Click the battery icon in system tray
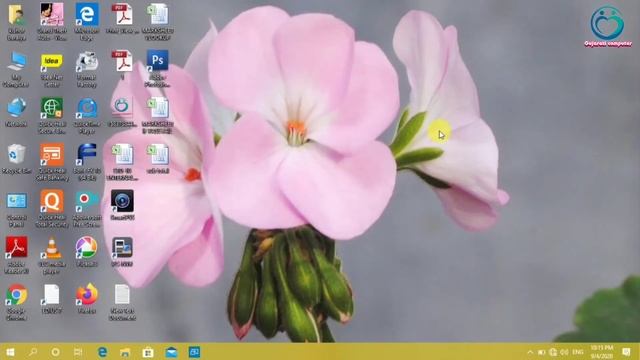This screenshot has height=360, width=640. [542, 352]
